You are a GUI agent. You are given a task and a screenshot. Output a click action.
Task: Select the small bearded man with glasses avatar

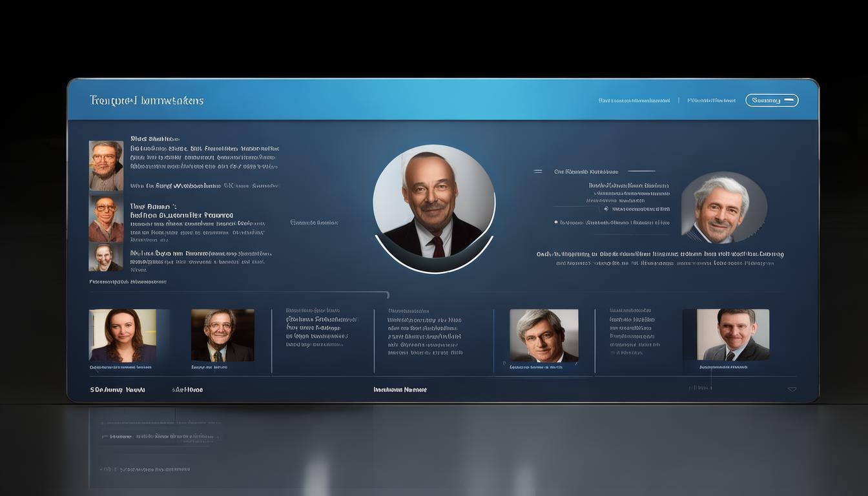[x=106, y=165]
